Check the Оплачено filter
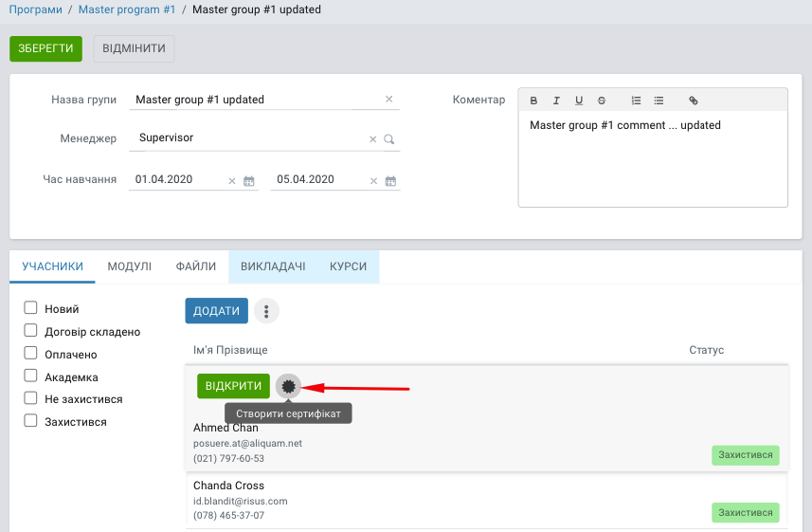Viewport: 812px width, 532px height. pyautogui.click(x=30, y=353)
